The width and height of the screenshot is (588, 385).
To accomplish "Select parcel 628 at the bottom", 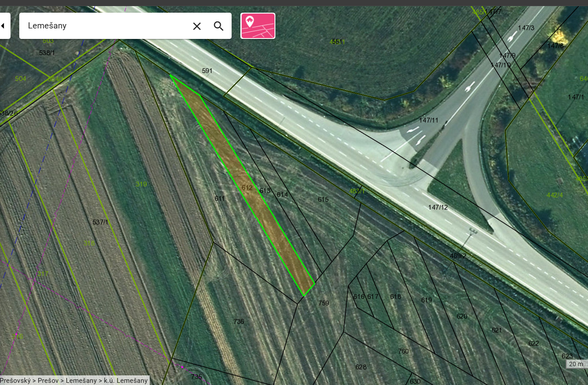I will click(361, 367).
